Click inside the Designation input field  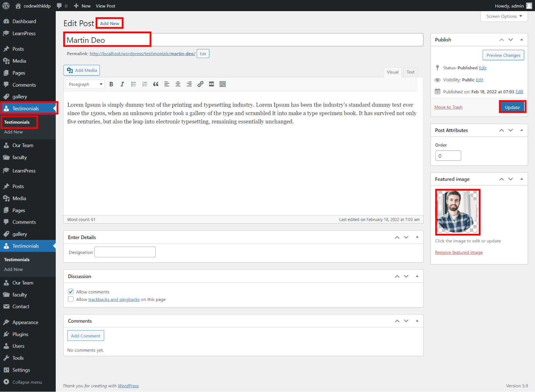click(x=125, y=252)
